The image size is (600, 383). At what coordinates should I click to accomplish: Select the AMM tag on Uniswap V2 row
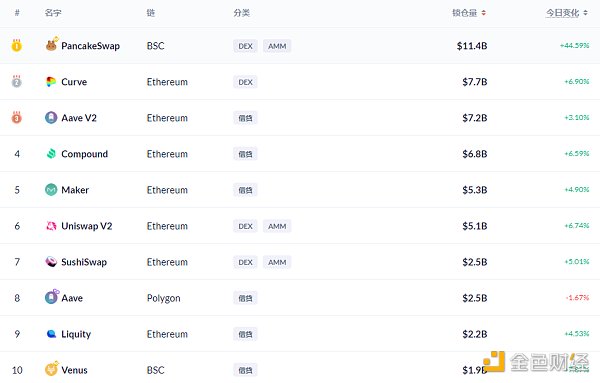277,226
